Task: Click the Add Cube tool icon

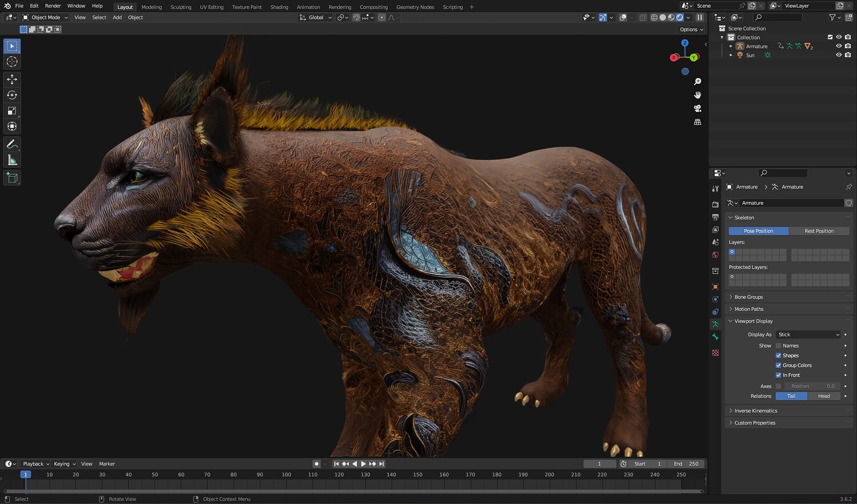Action: pyautogui.click(x=12, y=178)
